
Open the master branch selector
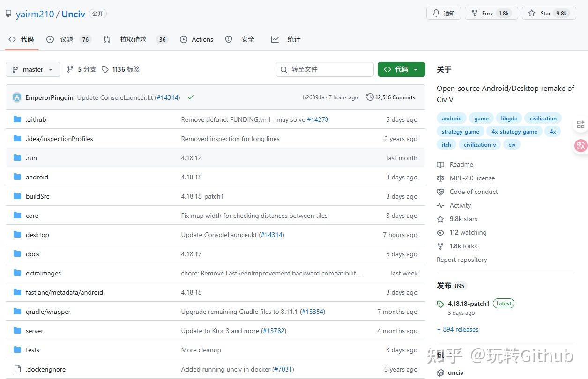coord(32,69)
